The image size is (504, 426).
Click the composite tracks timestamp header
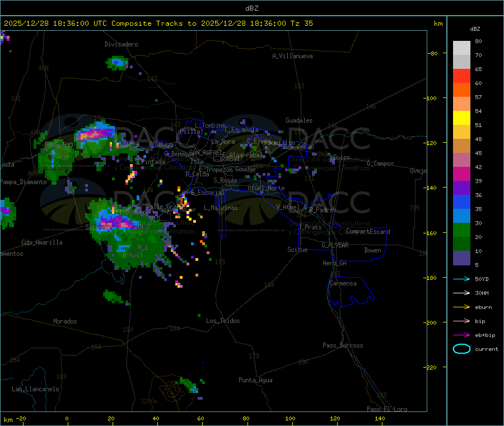click(x=158, y=24)
